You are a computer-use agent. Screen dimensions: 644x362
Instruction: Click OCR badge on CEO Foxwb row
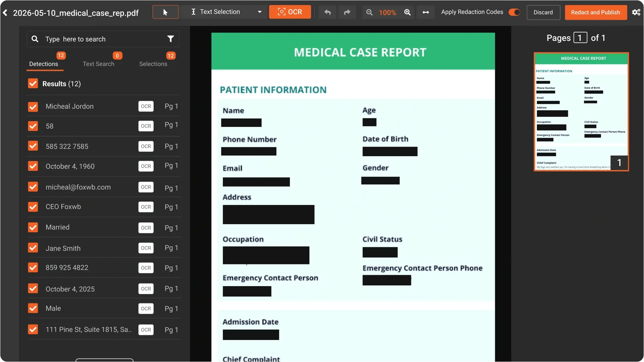(146, 207)
